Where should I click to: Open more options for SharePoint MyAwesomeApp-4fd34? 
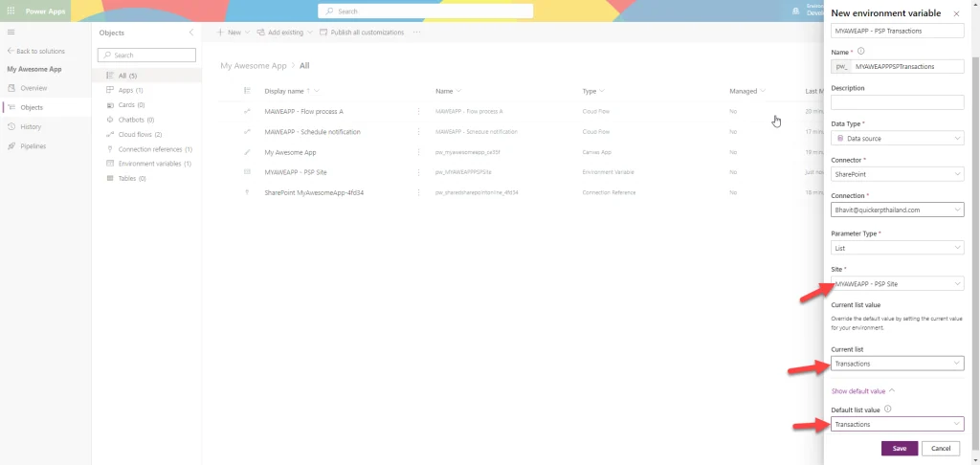pyautogui.click(x=419, y=192)
